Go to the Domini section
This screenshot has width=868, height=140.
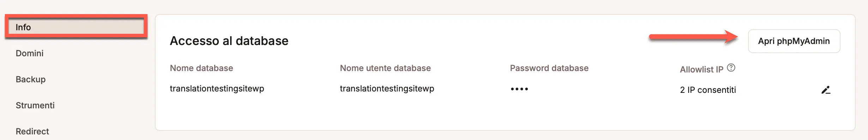pyautogui.click(x=30, y=53)
